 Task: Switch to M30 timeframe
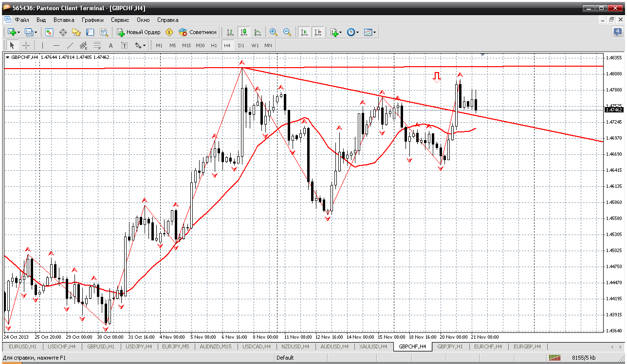tap(200, 45)
